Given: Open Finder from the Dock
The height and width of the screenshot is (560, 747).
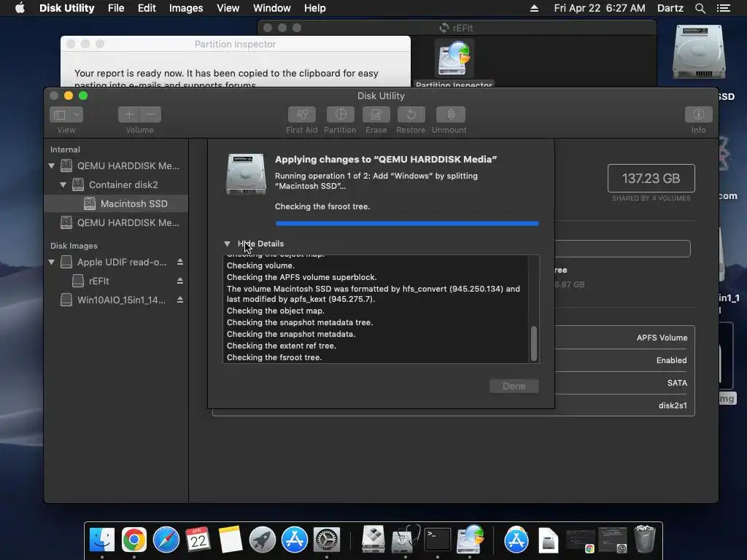Looking at the screenshot, I should pos(102,540).
